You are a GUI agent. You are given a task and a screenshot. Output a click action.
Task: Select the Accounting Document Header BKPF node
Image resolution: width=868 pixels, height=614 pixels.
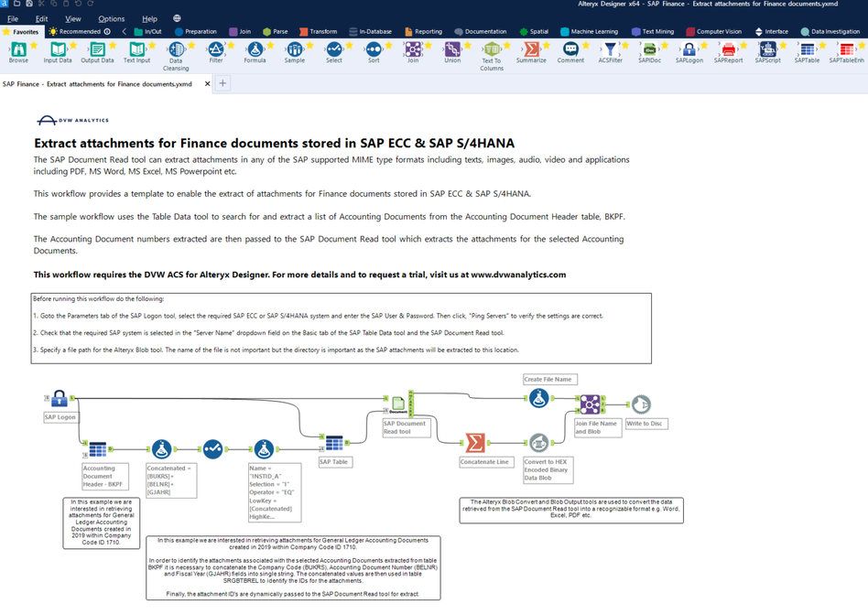(97, 449)
